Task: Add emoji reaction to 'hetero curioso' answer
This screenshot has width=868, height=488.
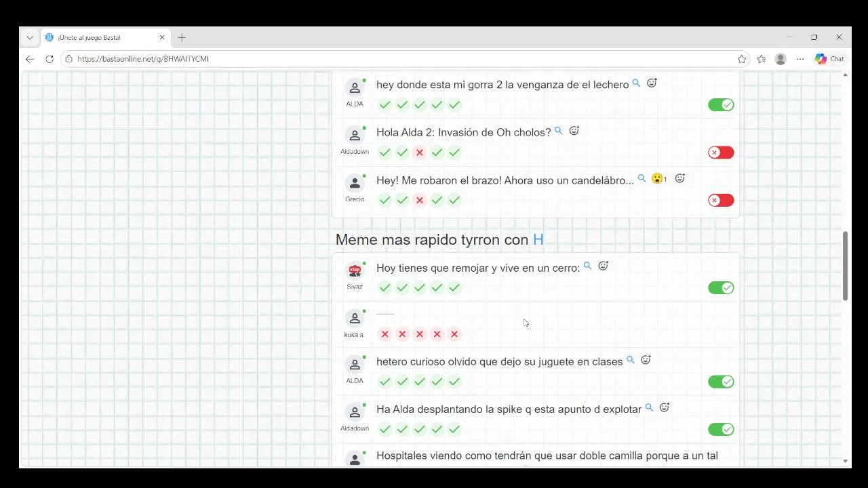Action: (x=646, y=360)
